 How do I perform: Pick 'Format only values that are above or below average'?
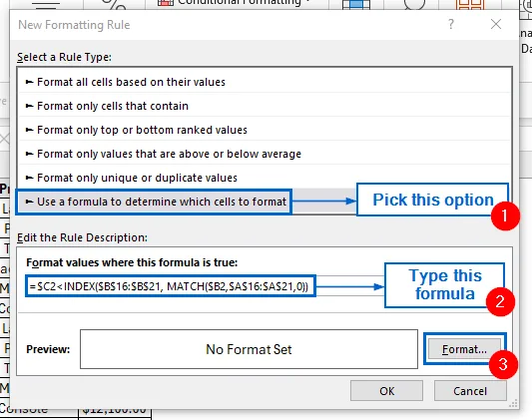click(x=265, y=154)
